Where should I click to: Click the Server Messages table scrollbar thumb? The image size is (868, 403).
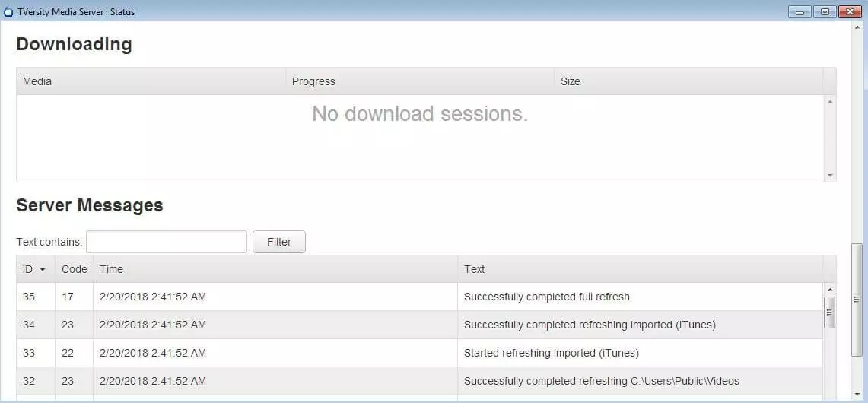tap(829, 313)
